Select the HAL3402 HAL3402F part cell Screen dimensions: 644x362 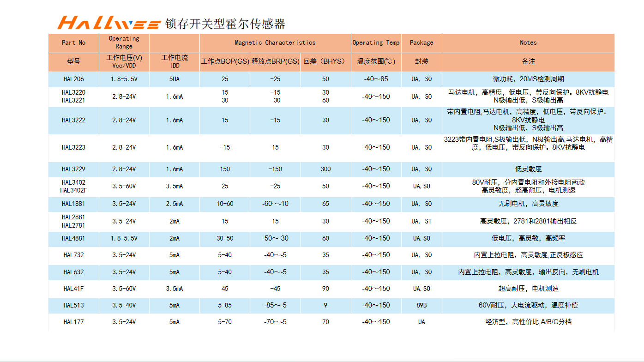click(x=74, y=186)
